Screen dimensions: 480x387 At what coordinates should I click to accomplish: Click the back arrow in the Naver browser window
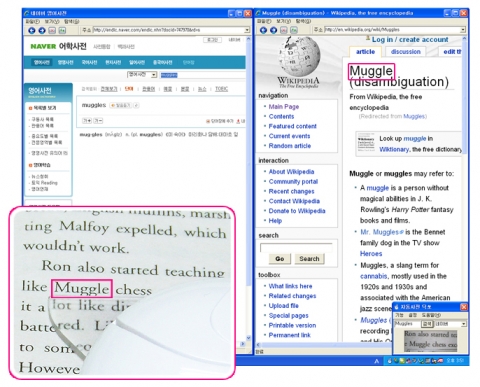(x=32, y=30)
